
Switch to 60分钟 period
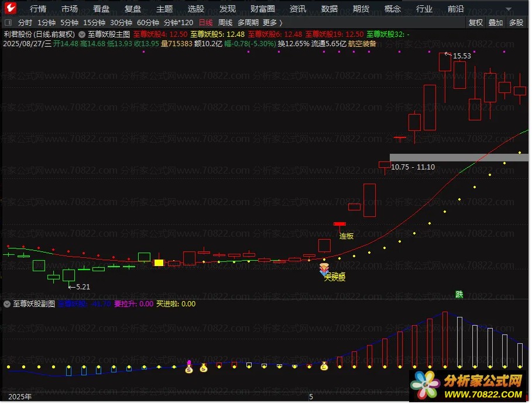click(148, 23)
